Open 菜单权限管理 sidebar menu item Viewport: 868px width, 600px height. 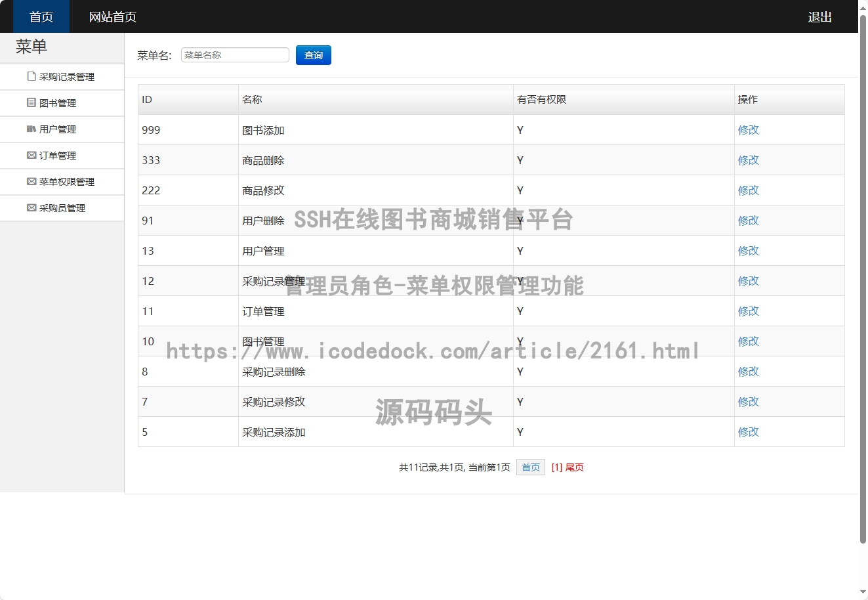[x=62, y=182]
